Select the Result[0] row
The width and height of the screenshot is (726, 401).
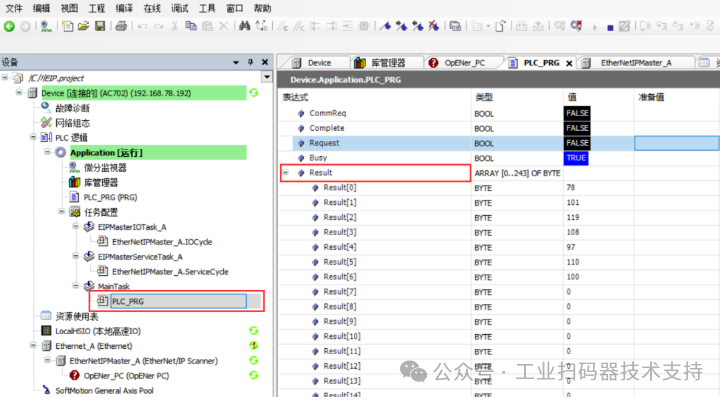tap(499, 188)
